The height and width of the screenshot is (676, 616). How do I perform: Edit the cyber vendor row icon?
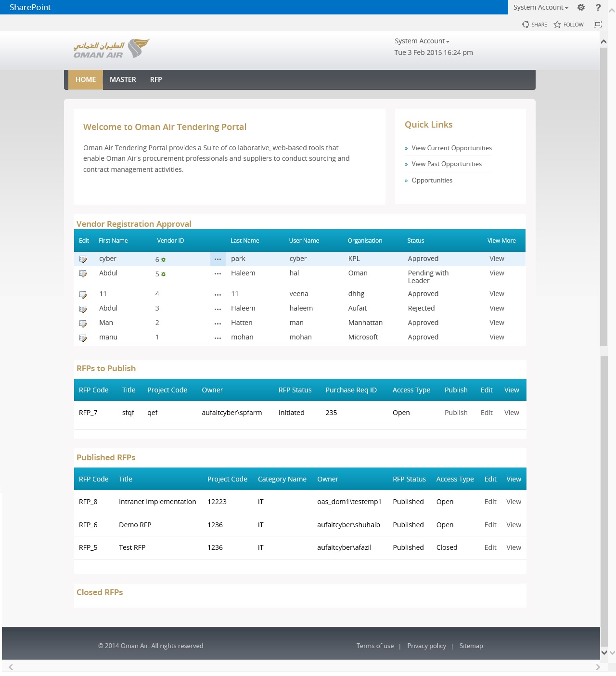[83, 259]
